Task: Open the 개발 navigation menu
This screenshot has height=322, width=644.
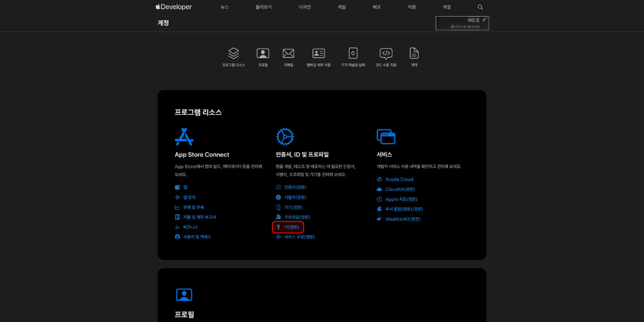Action: (x=341, y=7)
